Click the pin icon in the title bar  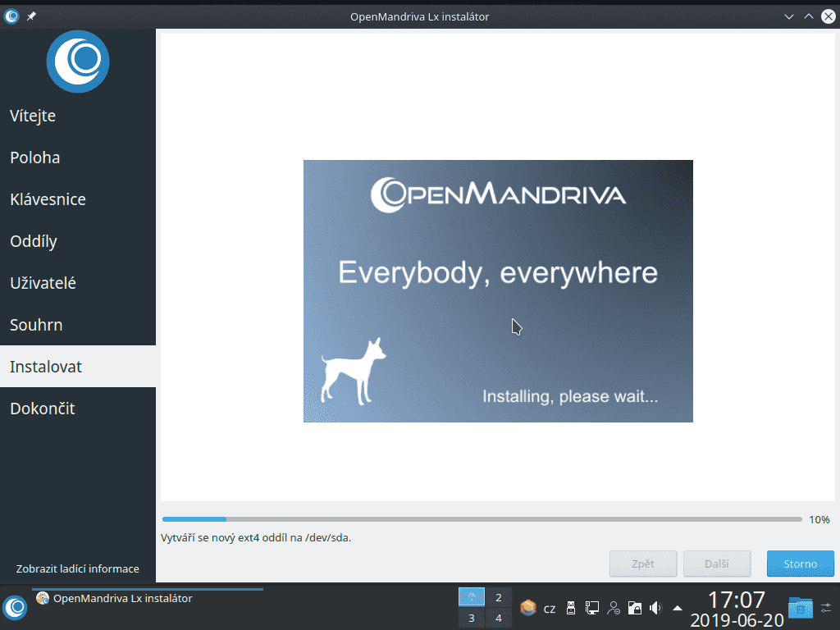point(30,16)
